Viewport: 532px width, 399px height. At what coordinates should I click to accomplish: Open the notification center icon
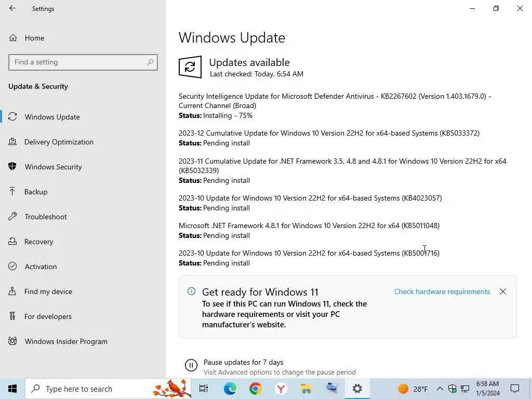tap(515, 389)
